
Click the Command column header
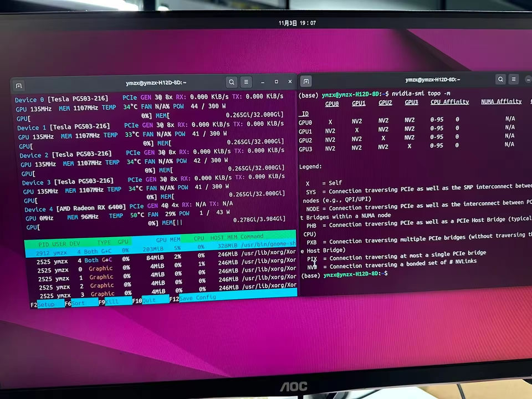point(252,236)
